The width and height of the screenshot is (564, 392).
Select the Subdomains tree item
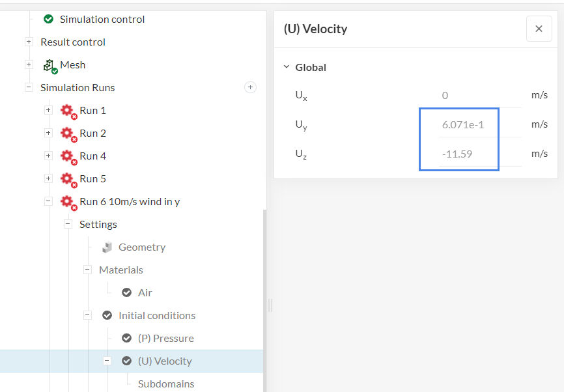click(166, 384)
